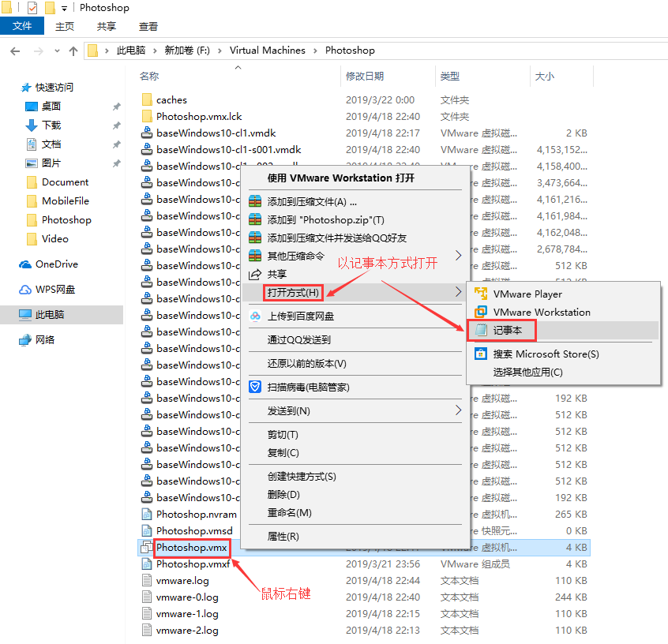Open the recent locations dropdown arrow
This screenshot has height=644, width=668.
click(x=57, y=51)
